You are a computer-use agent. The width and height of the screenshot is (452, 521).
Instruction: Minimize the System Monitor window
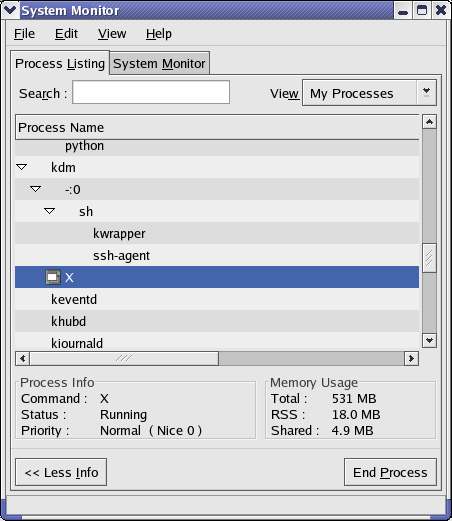click(403, 11)
